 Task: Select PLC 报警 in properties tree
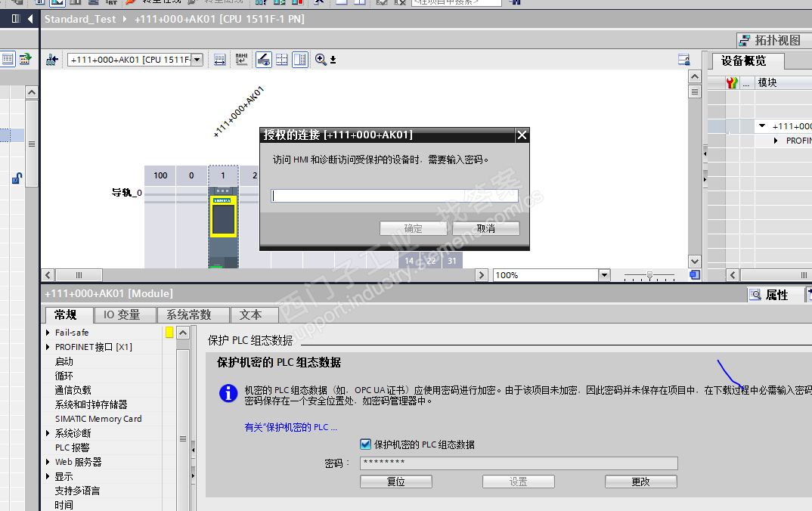point(73,448)
